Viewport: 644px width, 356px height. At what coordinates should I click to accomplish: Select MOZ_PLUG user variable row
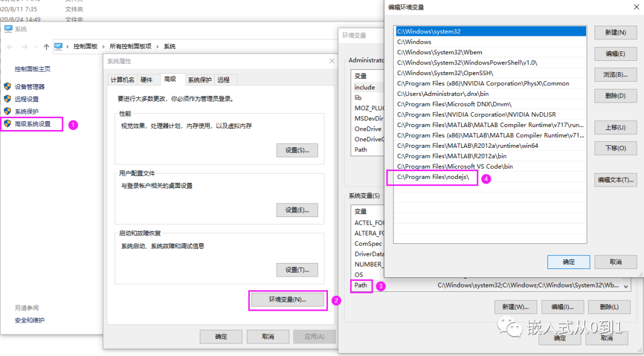(x=369, y=109)
